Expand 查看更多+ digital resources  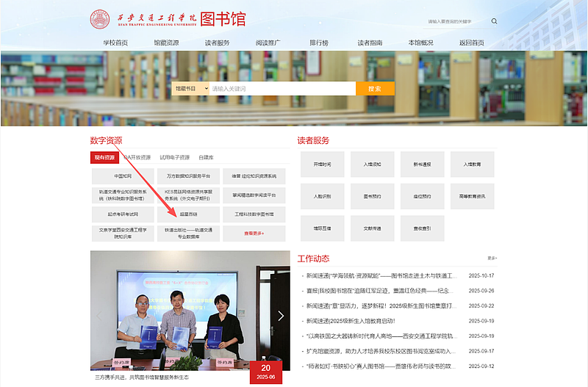(254, 234)
